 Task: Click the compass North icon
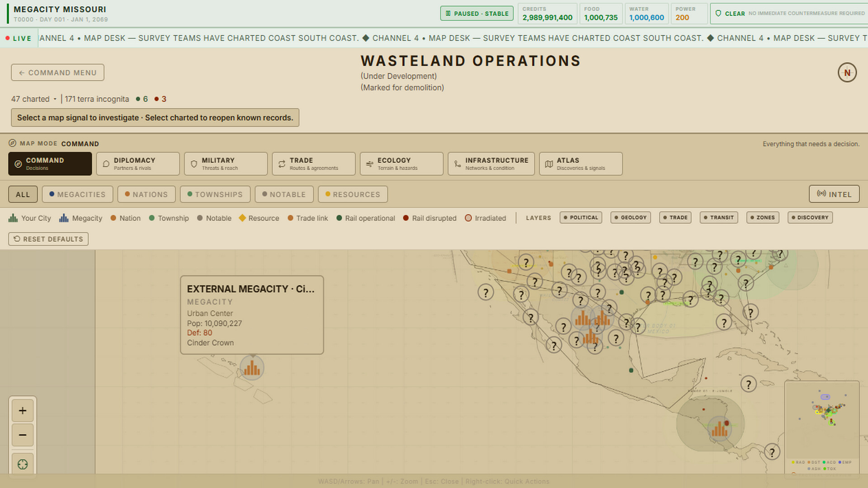point(847,72)
